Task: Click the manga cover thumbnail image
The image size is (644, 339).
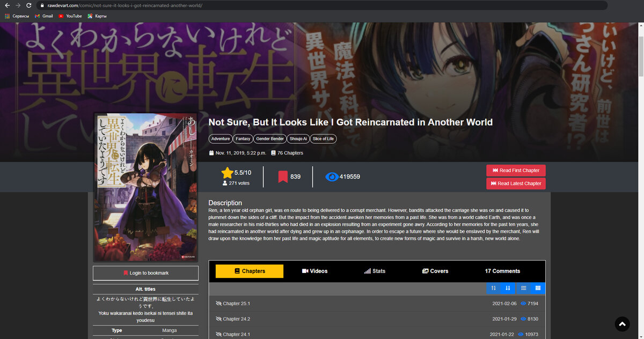Action: 145,187
